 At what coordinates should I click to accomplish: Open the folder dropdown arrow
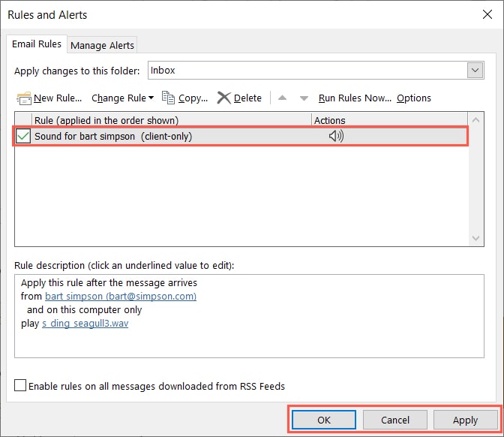(475, 70)
